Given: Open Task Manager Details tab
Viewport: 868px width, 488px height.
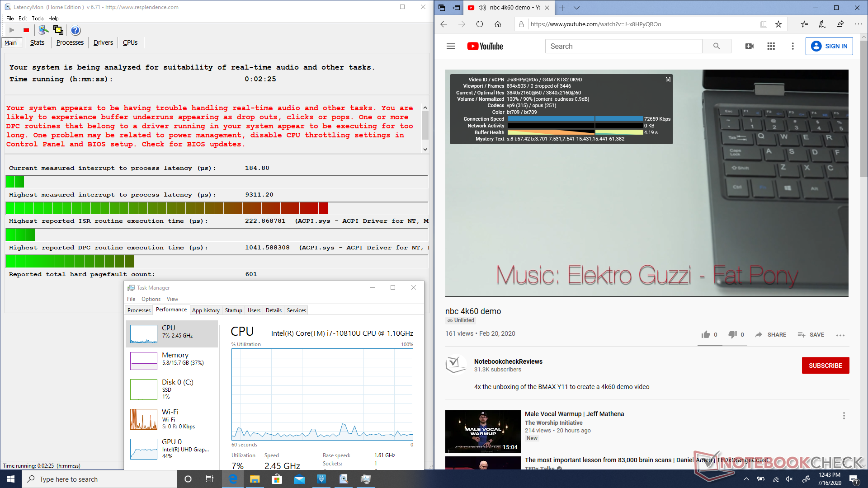Looking at the screenshot, I should click(x=274, y=310).
